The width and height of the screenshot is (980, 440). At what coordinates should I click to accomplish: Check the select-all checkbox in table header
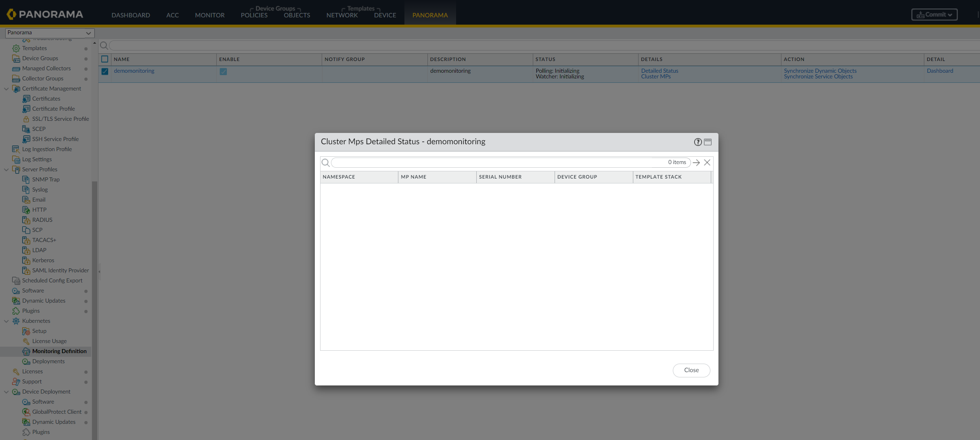click(105, 59)
